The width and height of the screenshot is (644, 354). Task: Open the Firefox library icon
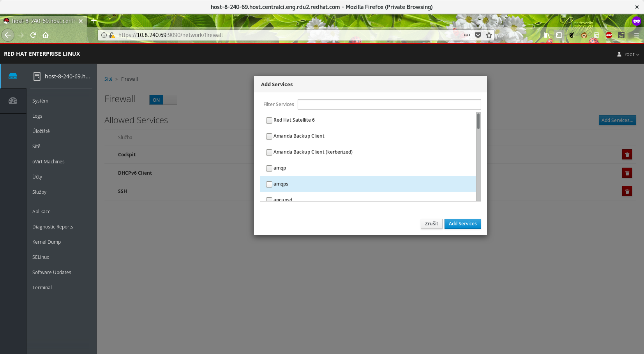547,35
